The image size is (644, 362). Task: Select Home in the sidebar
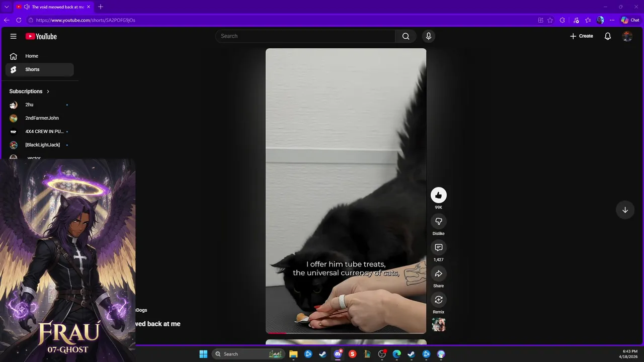pos(40,56)
